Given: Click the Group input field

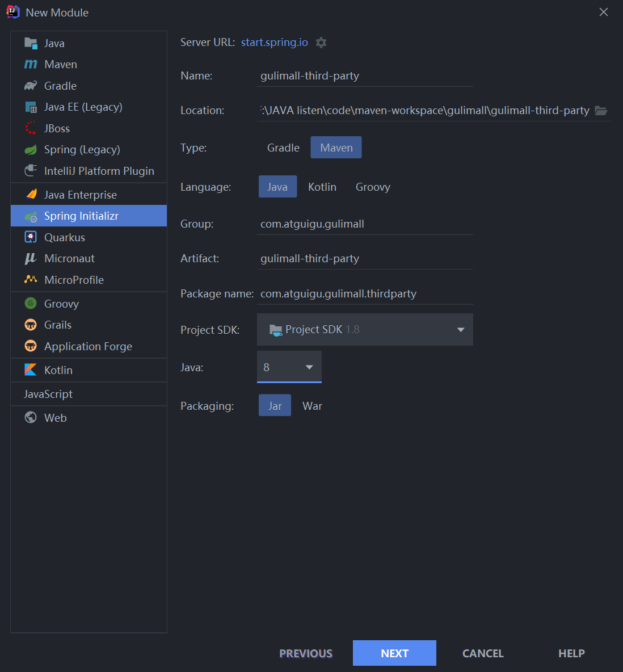Looking at the screenshot, I should point(365,224).
